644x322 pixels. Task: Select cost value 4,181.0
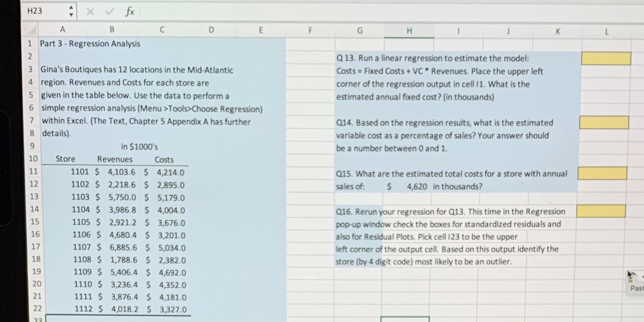pyautogui.click(x=173, y=297)
